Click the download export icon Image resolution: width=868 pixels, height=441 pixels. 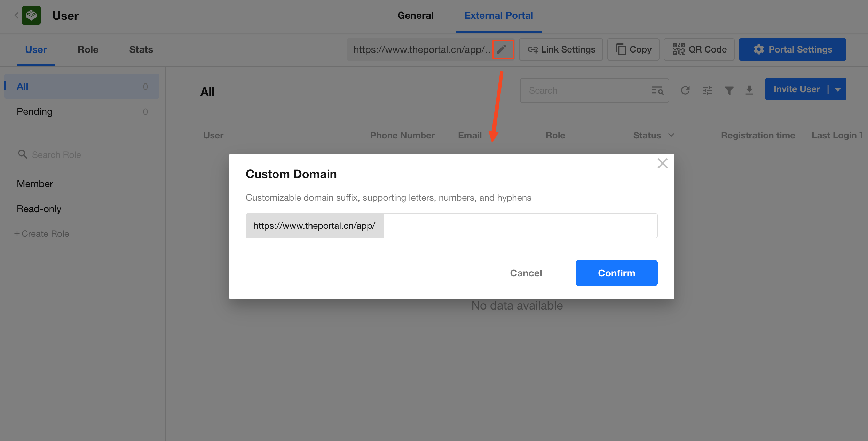click(749, 90)
